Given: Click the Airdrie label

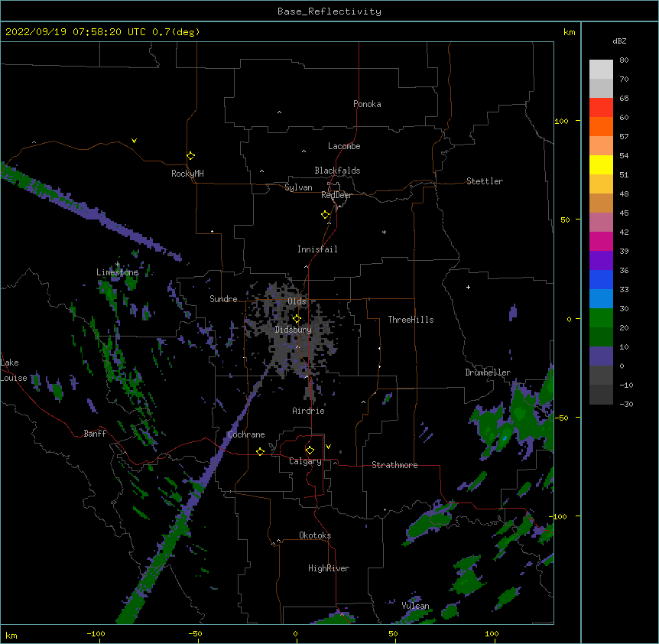Looking at the screenshot, I should coord(309,411).
